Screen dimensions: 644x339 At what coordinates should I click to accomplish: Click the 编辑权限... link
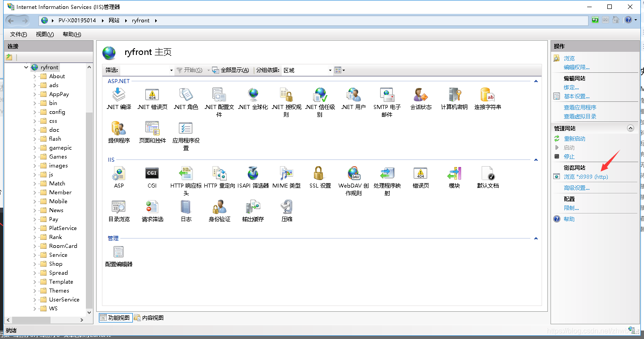click(576, 67)
